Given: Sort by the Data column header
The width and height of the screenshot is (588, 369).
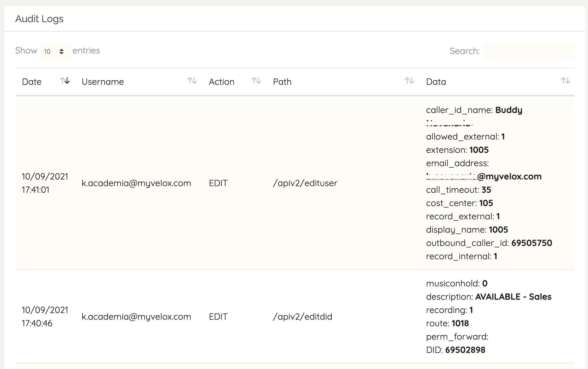Looking at the screenshot, I should tap(436, 82).
